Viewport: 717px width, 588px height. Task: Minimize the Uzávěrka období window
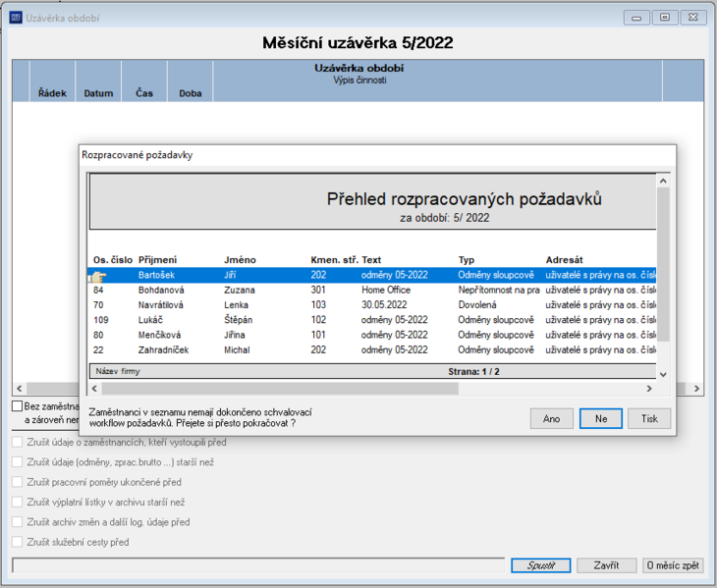636,18
